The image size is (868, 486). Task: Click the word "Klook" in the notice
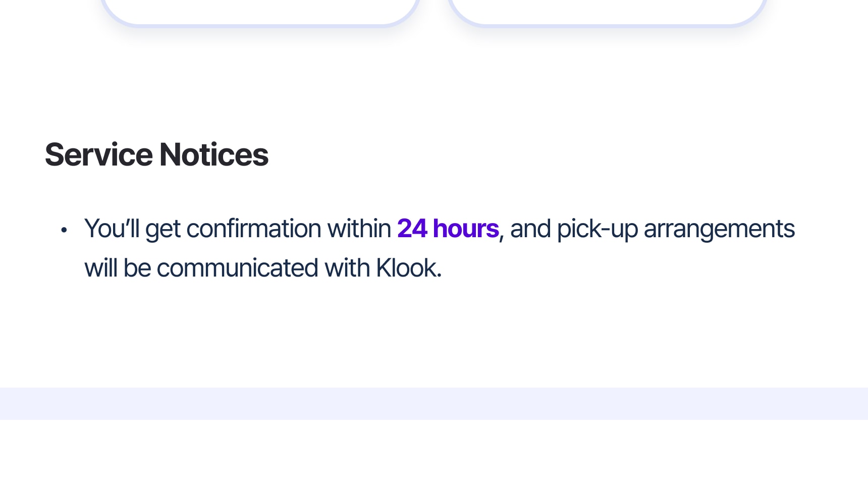tap(407, 267)
